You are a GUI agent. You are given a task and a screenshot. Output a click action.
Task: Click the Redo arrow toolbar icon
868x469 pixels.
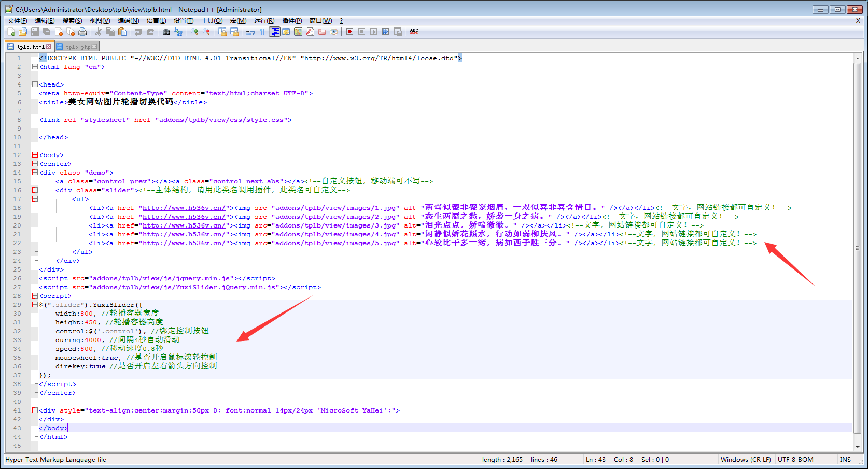[150, 32]
